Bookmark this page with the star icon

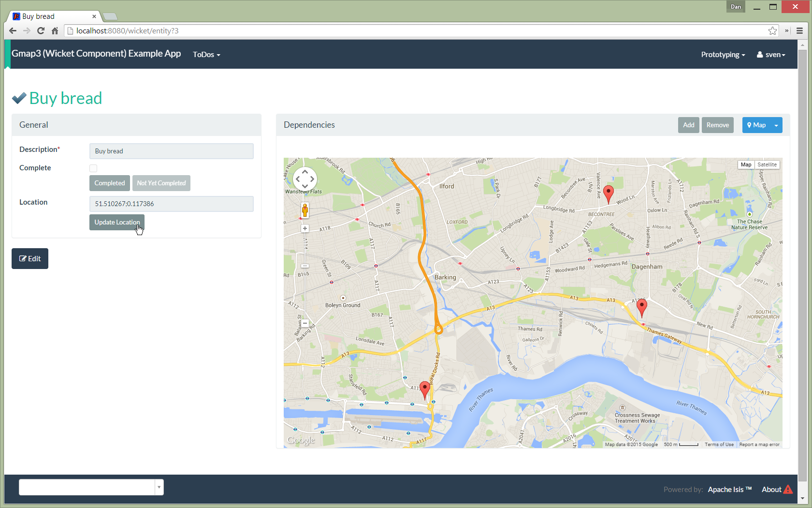(772, 30)
